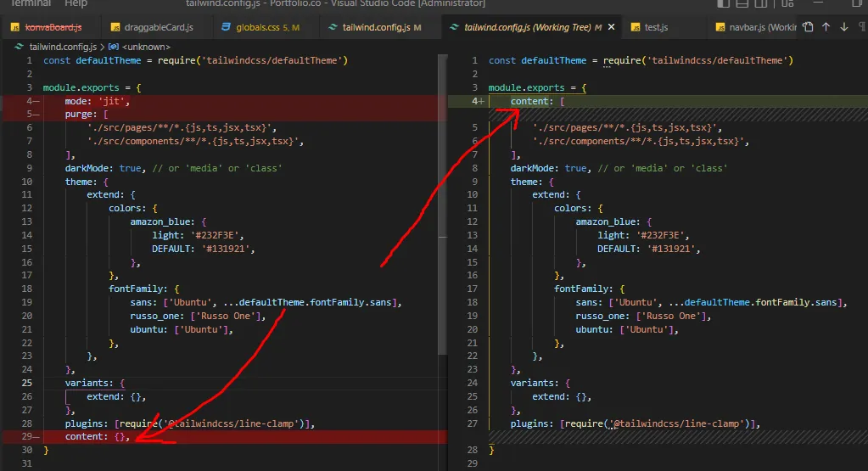Click "darkMode: true" in the left pane

[x=103, y=168]
